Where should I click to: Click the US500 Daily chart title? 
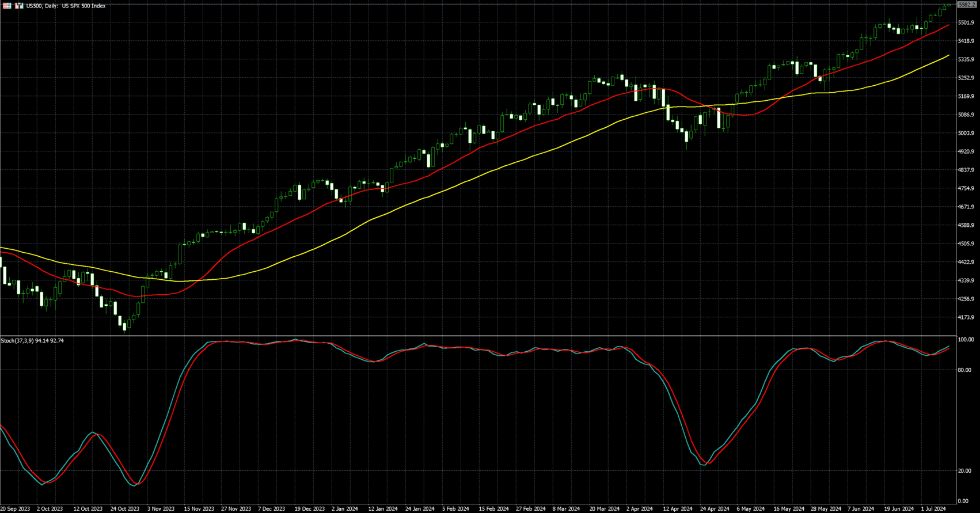pyautogui.click(x=66, y=6)
